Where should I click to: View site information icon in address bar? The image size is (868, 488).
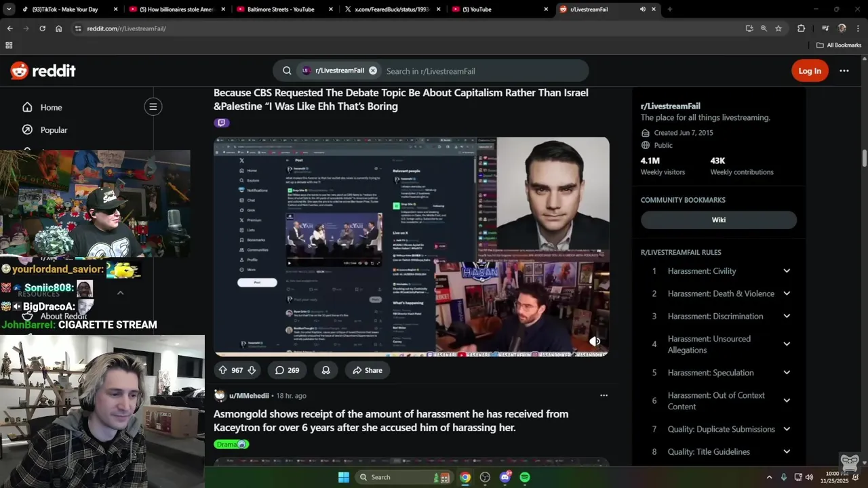click(78, 28)
